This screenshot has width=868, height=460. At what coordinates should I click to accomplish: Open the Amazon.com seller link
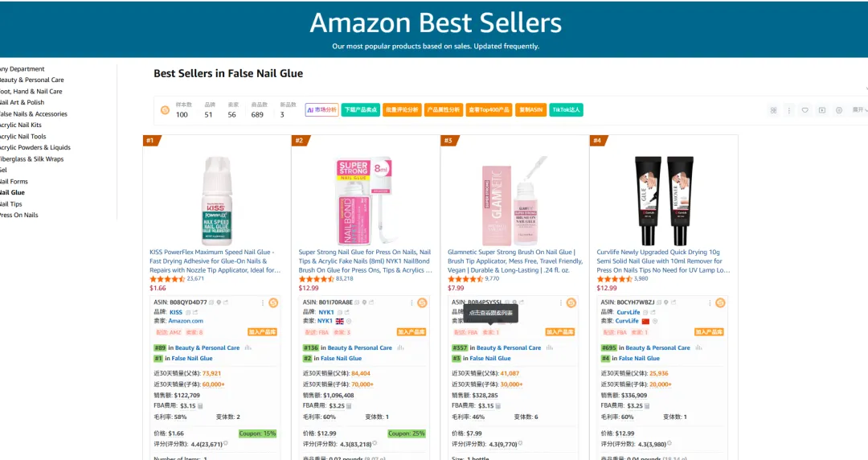(x=186, y=321)
